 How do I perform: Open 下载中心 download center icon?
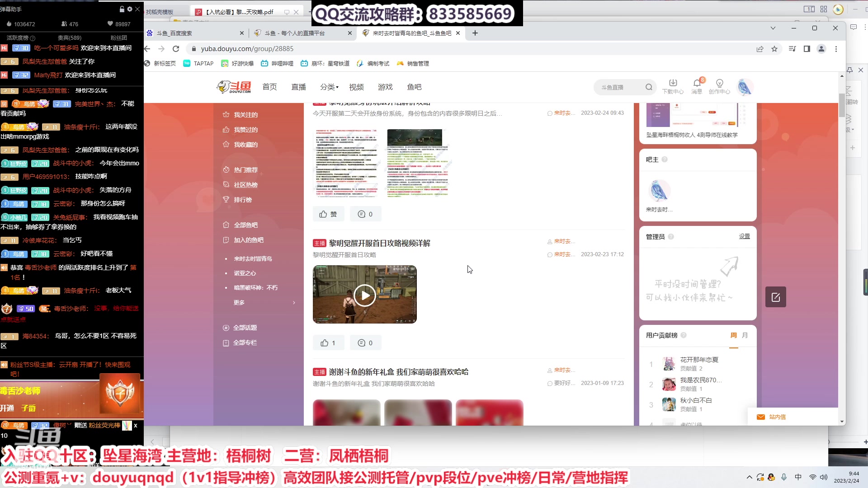pyautogui.click(x=673, y=86)
